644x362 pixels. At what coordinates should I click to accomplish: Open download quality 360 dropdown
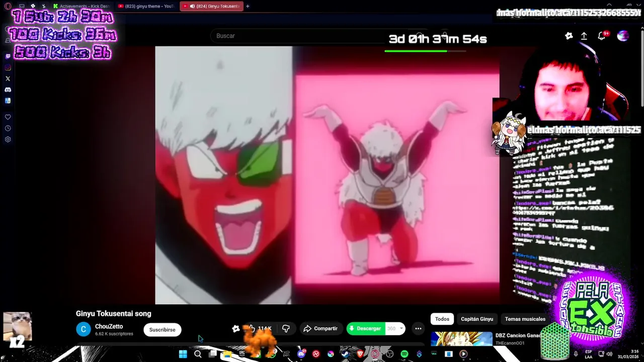[395, 328]
